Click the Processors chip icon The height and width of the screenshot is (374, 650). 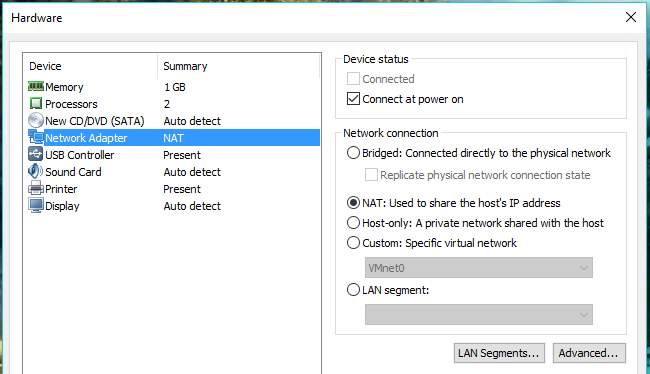click(x=36, y=104)
